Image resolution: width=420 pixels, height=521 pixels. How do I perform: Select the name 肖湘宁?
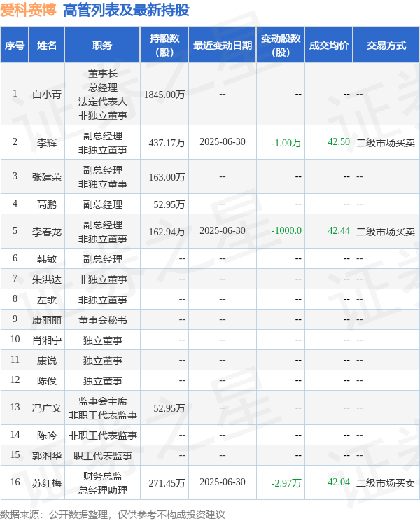click(47, 340)
